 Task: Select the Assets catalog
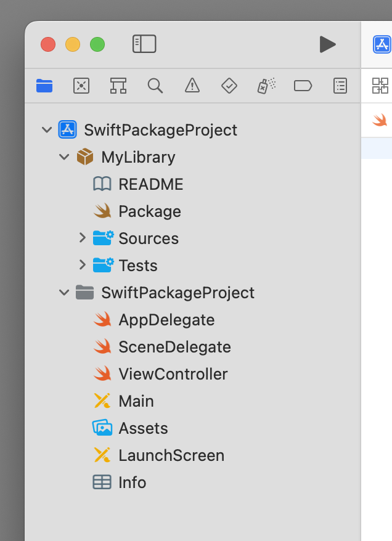tap(143, 428)
